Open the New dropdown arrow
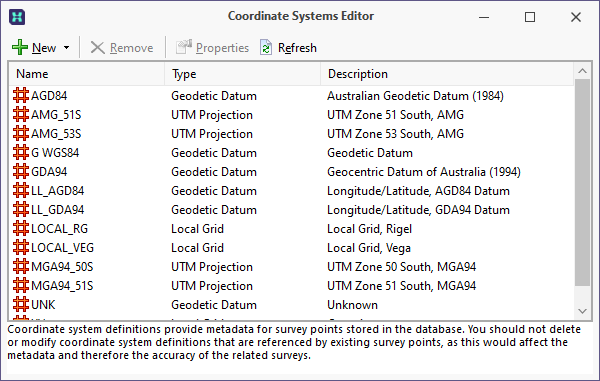This screenshot has height=381, width=600. tap(67, 48)
